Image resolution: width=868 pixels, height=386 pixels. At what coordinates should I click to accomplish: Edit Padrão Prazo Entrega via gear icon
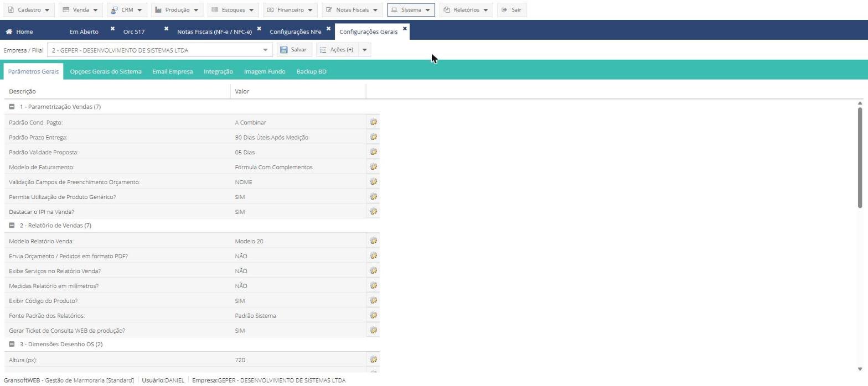click(x=373, y=137)
